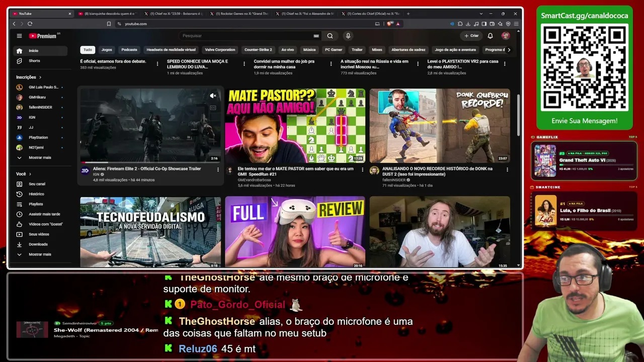Image resolution: width=644 pixels, height=362 pixels.
Task: Open the on-screen keyboard in search box
Action: (x=316, y=36)
